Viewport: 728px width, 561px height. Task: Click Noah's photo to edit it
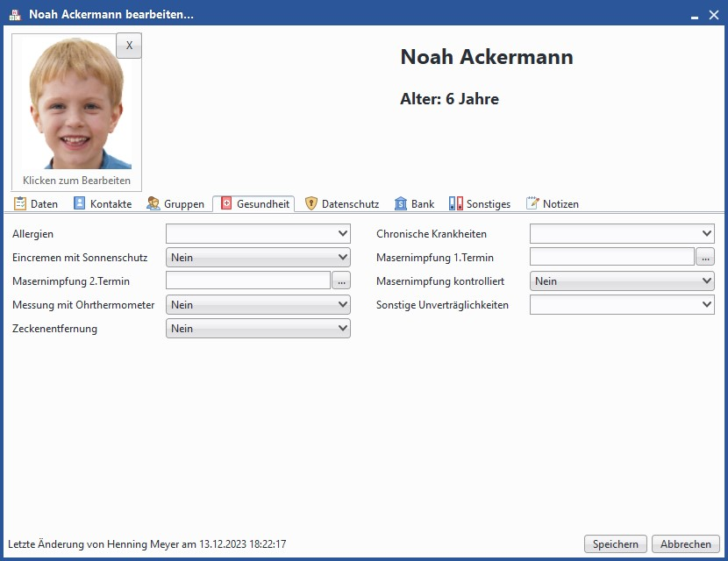pos(76,103)
